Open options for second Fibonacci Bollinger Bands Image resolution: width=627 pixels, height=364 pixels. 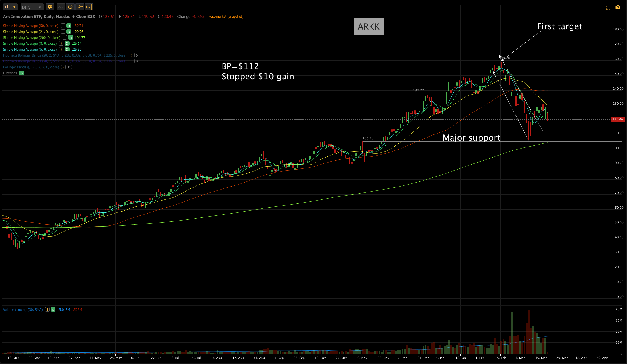(131, 61)
